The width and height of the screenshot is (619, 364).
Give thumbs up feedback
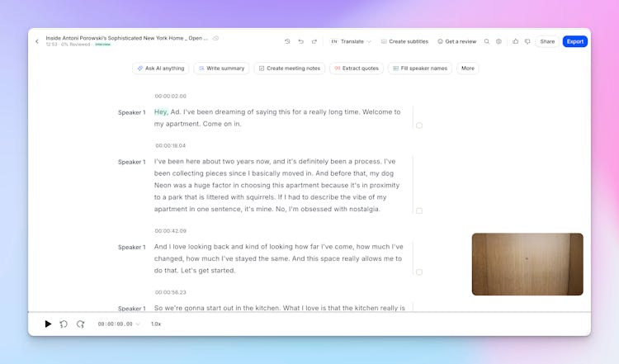click(515, 41)
